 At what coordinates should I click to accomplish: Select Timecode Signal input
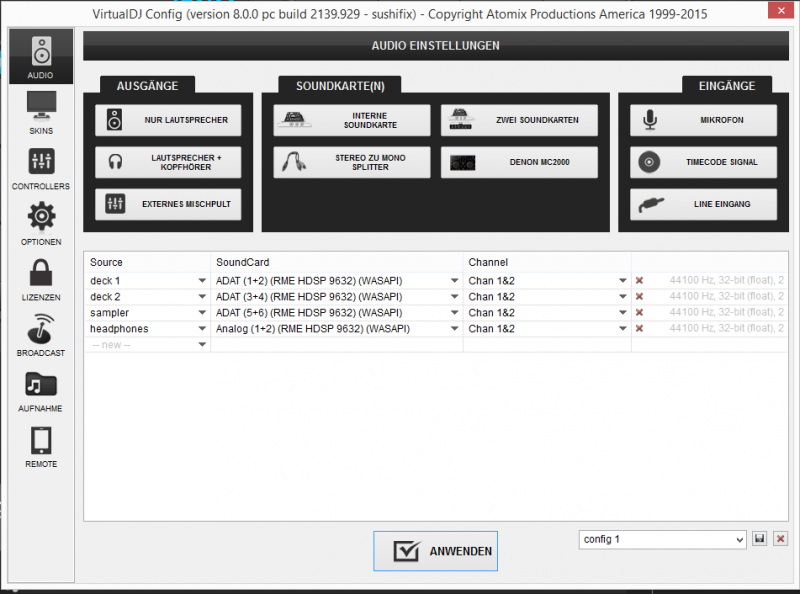click(x=703, y=162)
